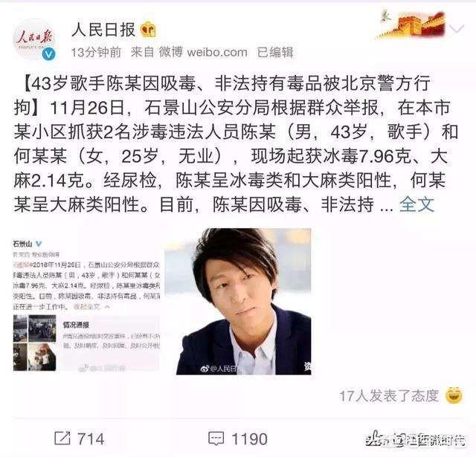Click the comment count 1190
The height and width of the screenshot is (457, 476).
tap(250, 439)
